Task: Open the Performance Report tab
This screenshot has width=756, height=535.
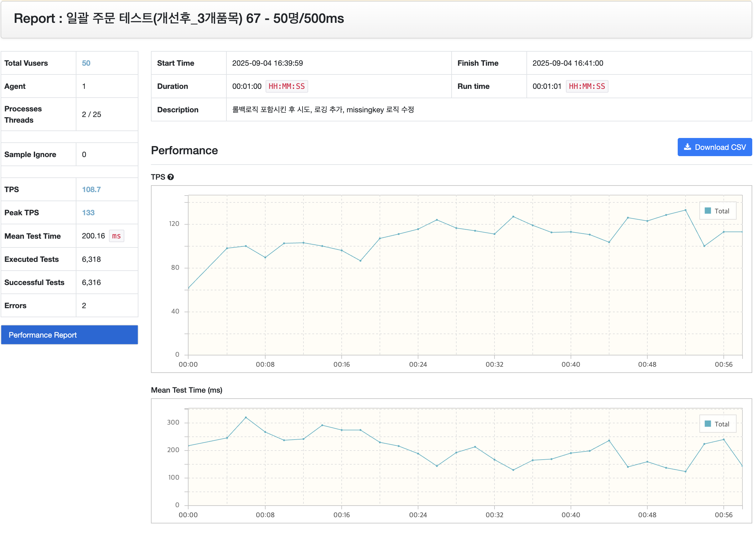Action: click(70, 335)
